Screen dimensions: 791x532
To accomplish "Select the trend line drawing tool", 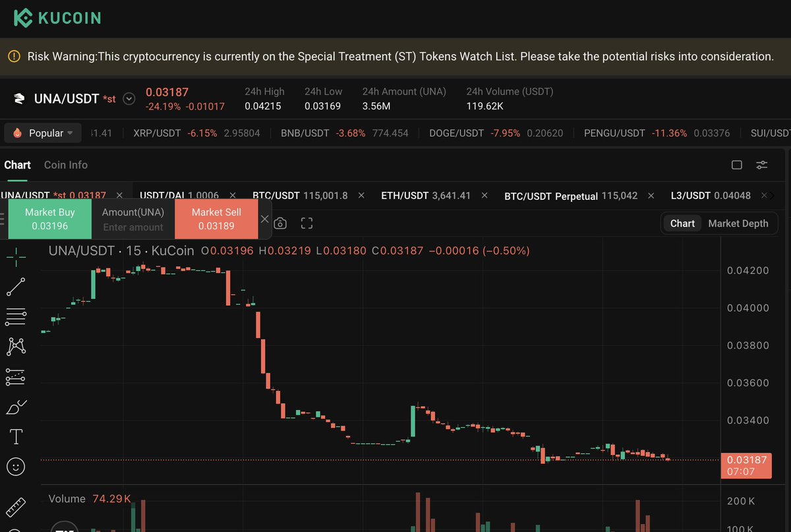I will 16,287.
